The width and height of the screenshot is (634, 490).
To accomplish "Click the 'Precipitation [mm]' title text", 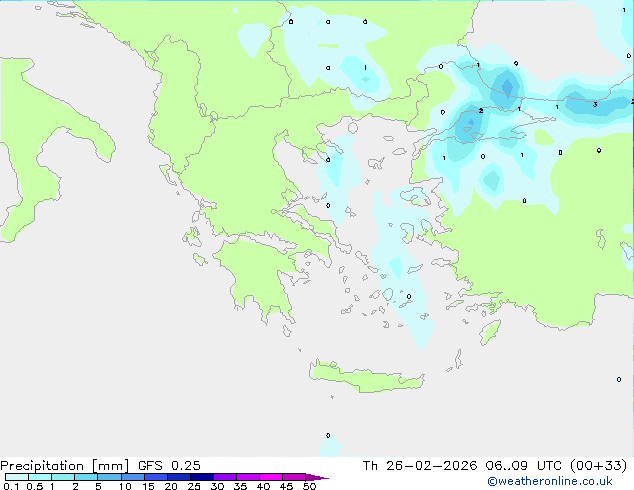I will pyautogui.click(x=64, y=466).
